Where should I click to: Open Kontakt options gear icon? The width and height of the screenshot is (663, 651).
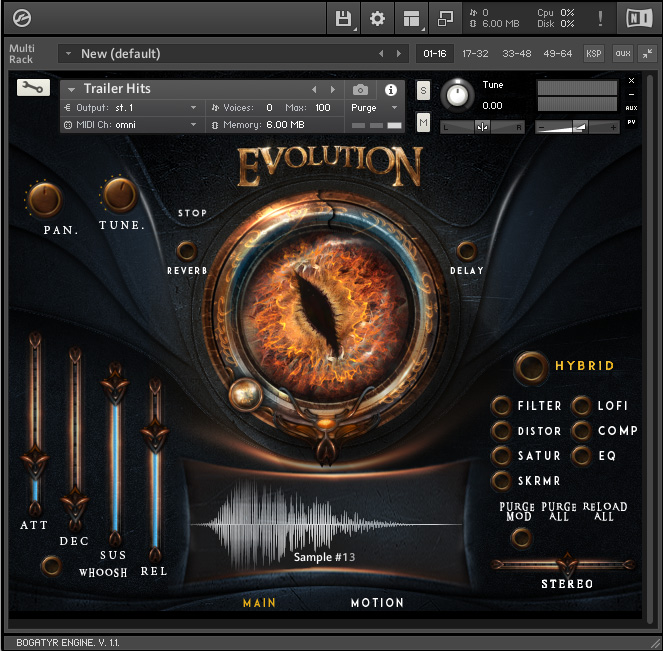(x=377, y=19)
